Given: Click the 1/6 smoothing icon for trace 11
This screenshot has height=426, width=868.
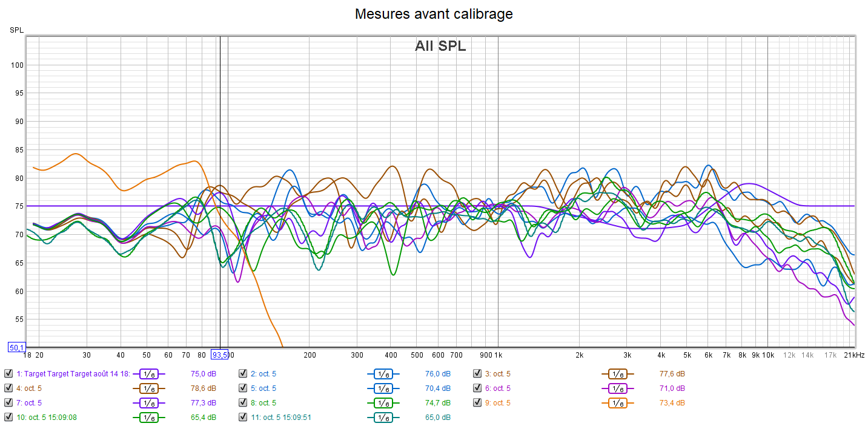Looking at the screenshot, I should [383, 417].
